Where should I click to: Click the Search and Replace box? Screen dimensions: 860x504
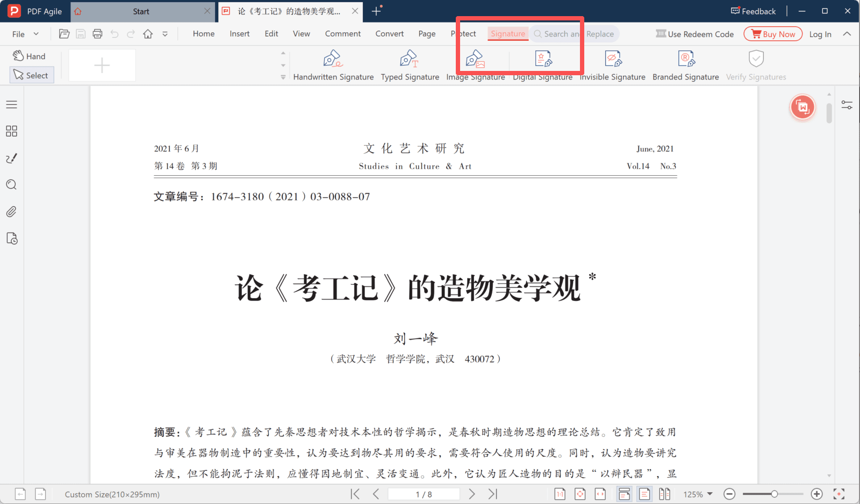pos(574,34)
